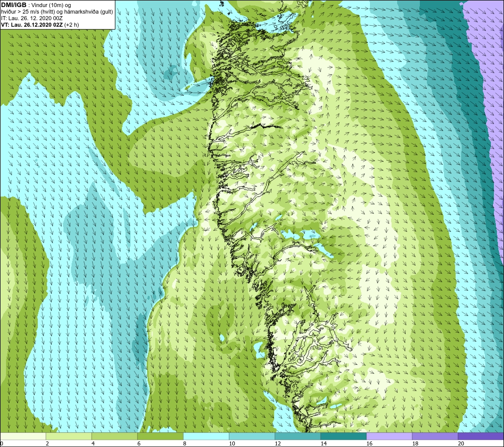The height and width of the screenshot is (447, 504).
Task: Click the '0' scale label
Action: 2,443
